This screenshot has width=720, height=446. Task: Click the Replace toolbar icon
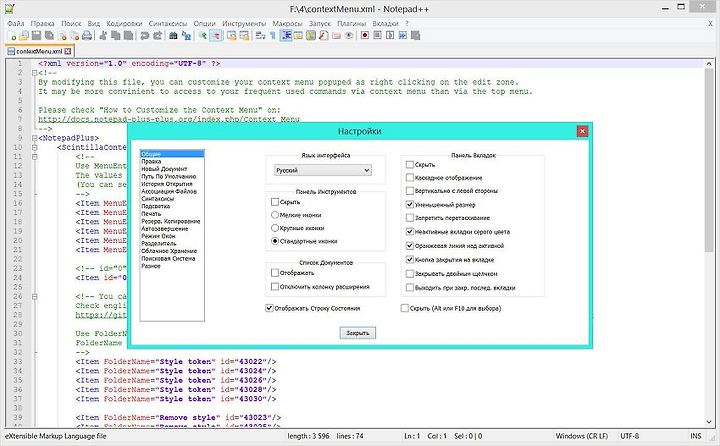click(186, 35)
